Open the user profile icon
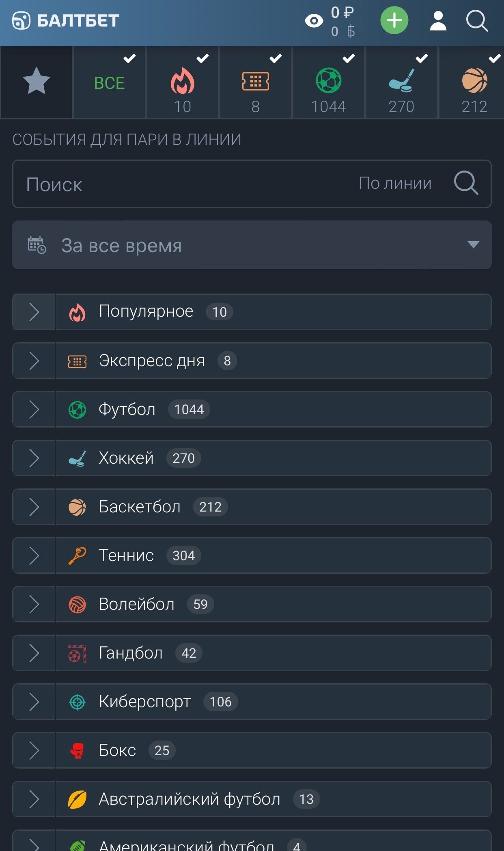 [x=438, y=21]
